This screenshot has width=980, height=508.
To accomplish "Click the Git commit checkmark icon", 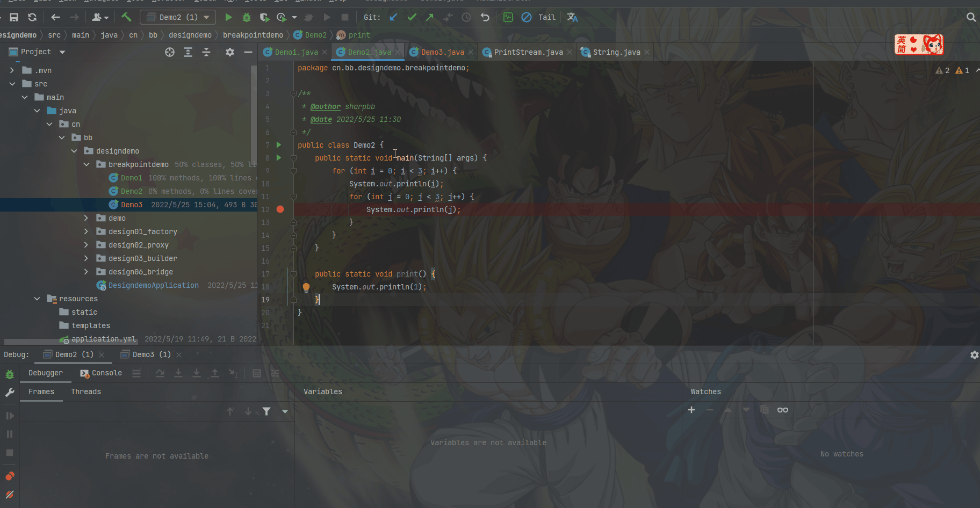I will pos(412,17).
